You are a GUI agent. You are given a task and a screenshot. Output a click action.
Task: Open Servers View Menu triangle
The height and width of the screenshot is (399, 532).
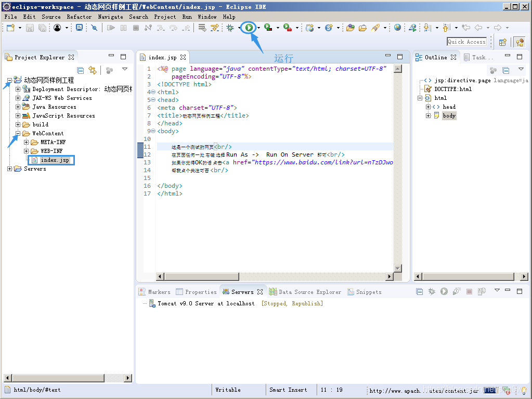[x=497, y=290]
